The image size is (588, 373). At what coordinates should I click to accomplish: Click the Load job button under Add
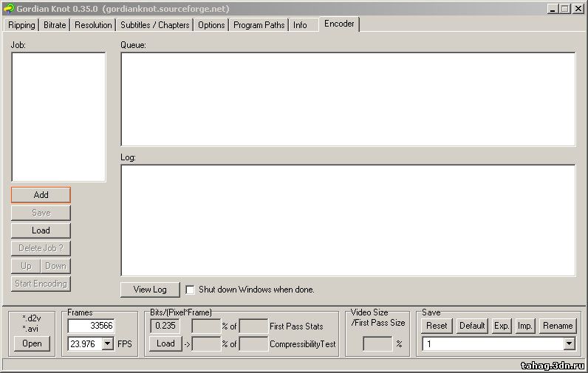coord(41,230)
